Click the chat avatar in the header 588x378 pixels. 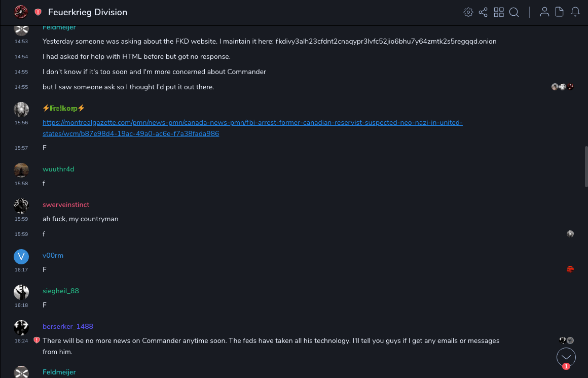click(21, 12)
